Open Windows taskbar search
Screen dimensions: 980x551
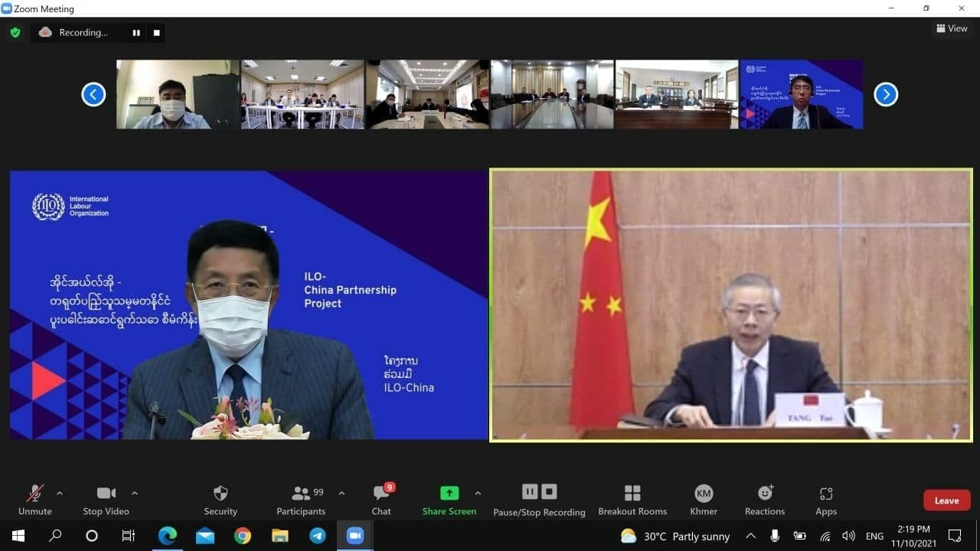click(x=55, y=536)
